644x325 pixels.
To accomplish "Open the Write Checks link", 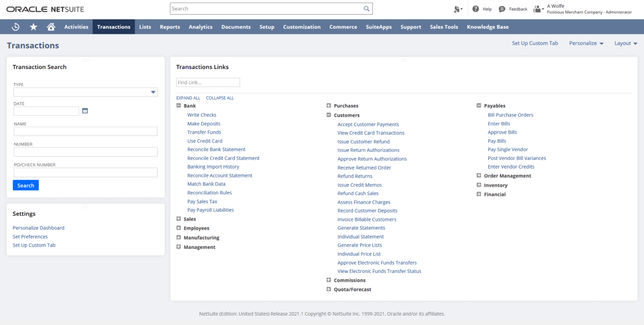I will [x=201, y=115].
